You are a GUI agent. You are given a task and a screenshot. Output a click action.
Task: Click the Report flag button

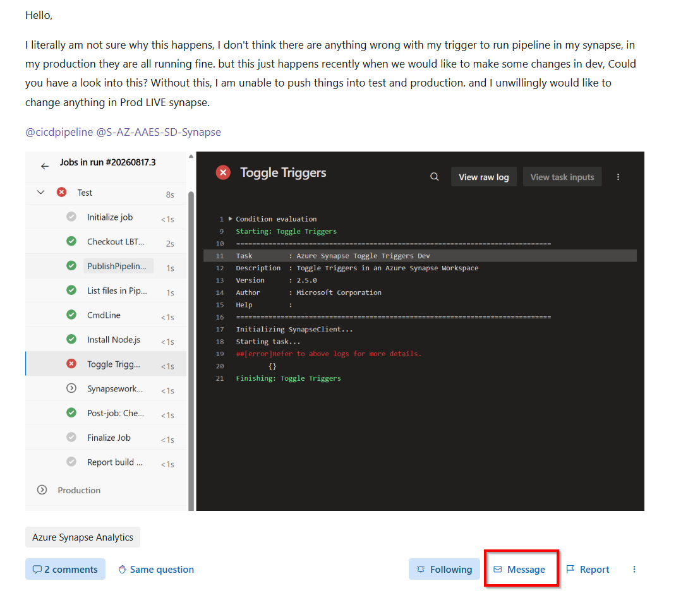tap(588, 570)
